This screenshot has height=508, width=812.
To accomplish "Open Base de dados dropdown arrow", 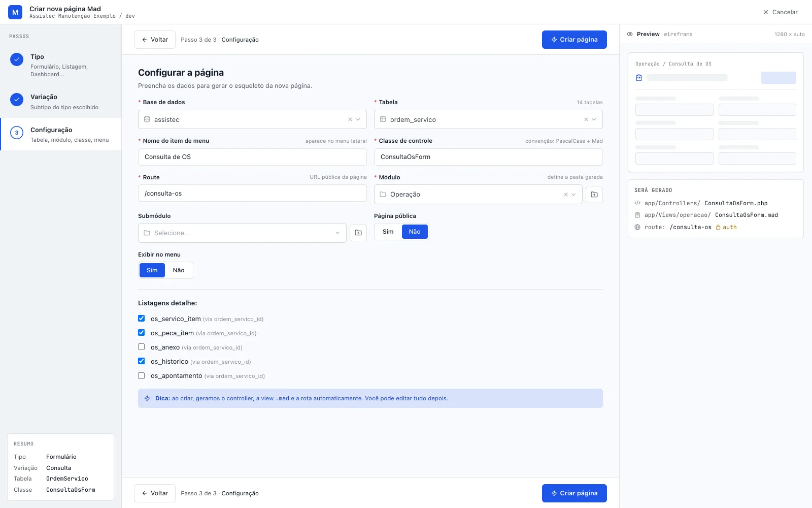I will click(x=358, y=119).
